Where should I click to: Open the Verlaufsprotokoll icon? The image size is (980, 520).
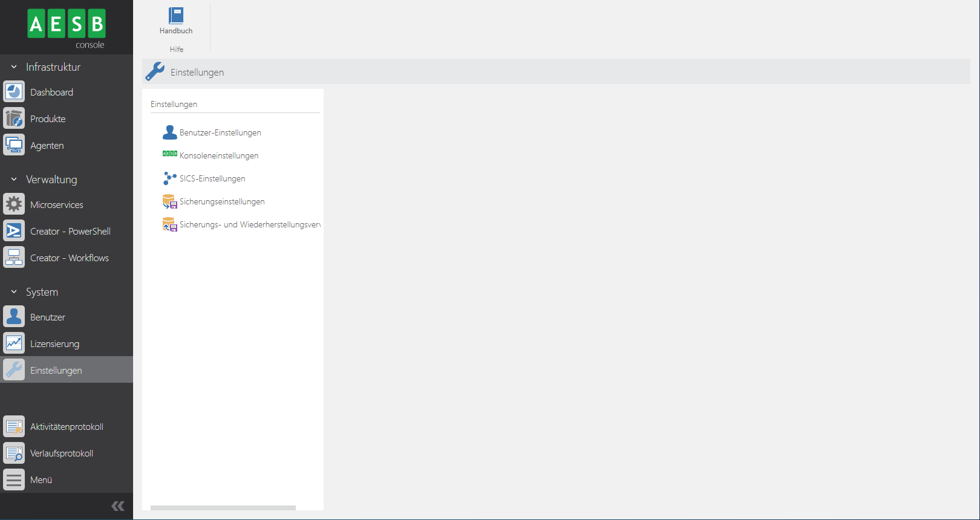click(14, 453)
